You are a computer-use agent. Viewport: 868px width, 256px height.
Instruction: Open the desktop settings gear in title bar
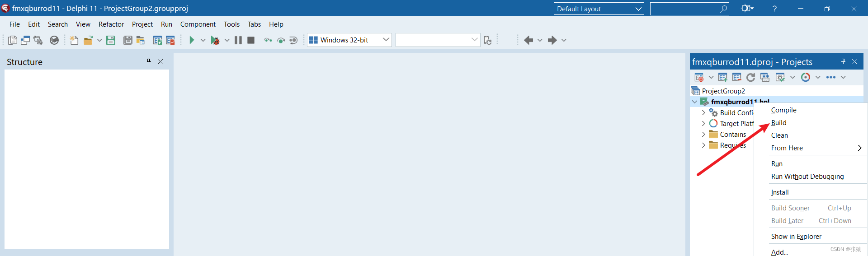point(747,8)
